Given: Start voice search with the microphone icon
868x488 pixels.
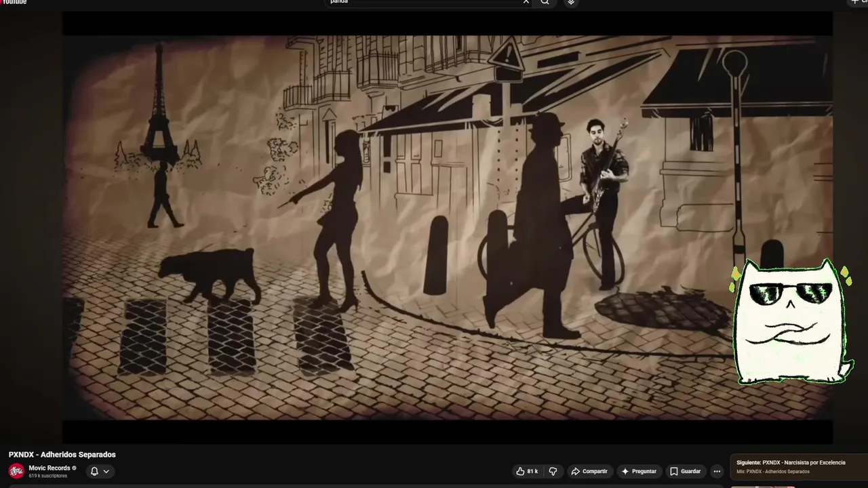Looking at the screenshot, I should pyautogui.click(x=571, y=2).
